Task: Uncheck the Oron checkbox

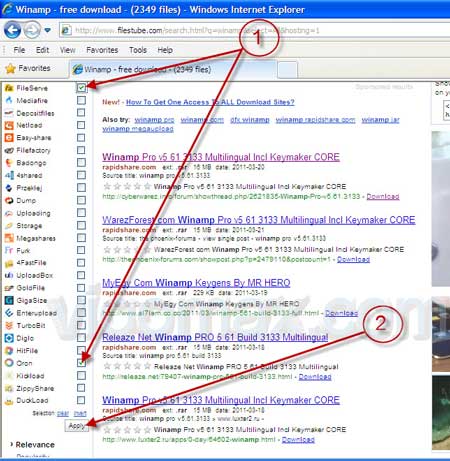Action: point(81,363)
